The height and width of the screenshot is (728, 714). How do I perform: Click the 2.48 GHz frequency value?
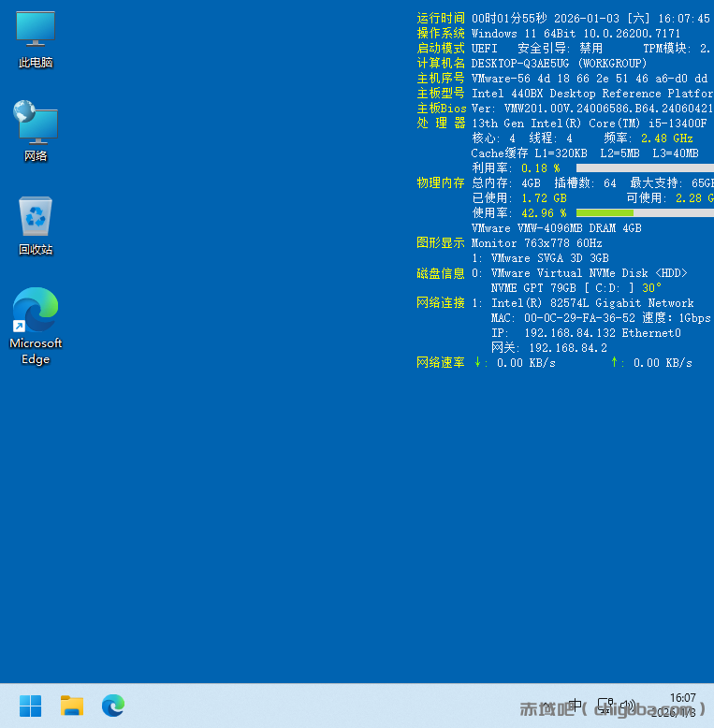666,138
